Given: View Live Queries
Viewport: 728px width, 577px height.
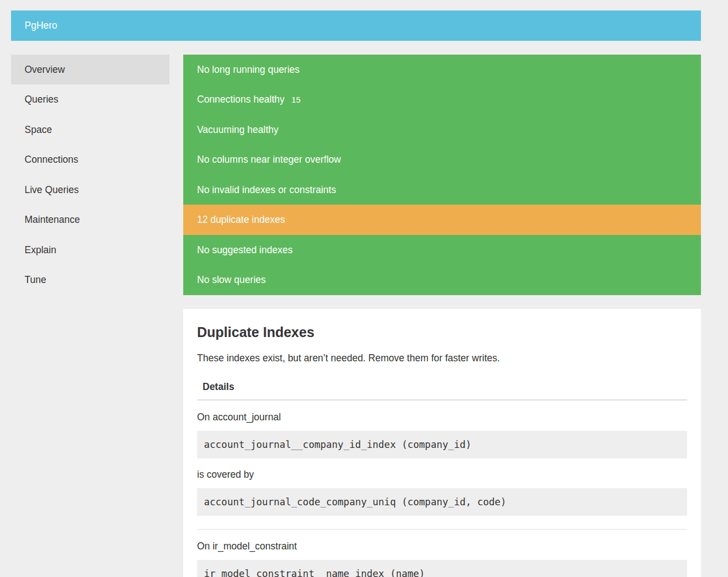Looking at the screenshot, I should 51,190.
